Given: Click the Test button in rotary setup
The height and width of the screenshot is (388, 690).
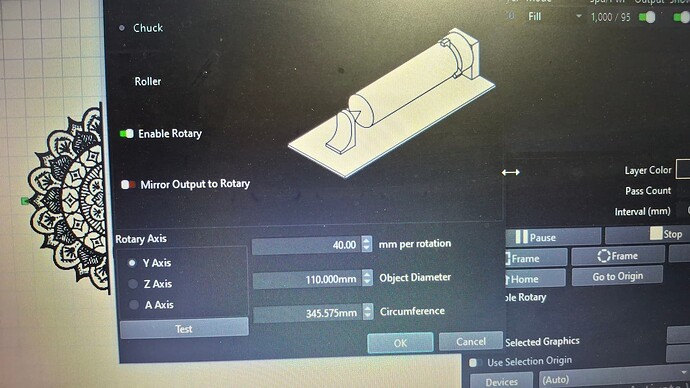Looking at the screenshot, I should click(184, 328).
